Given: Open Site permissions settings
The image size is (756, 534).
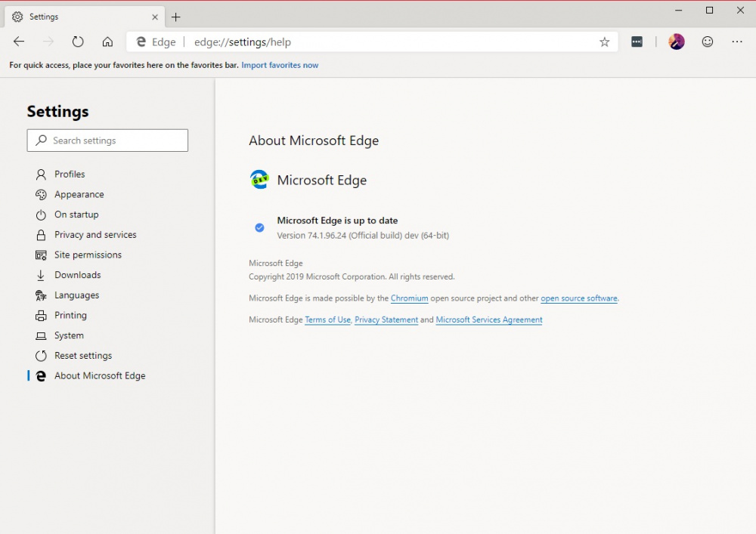Looking at the screenshot, I should pos(88,255).
